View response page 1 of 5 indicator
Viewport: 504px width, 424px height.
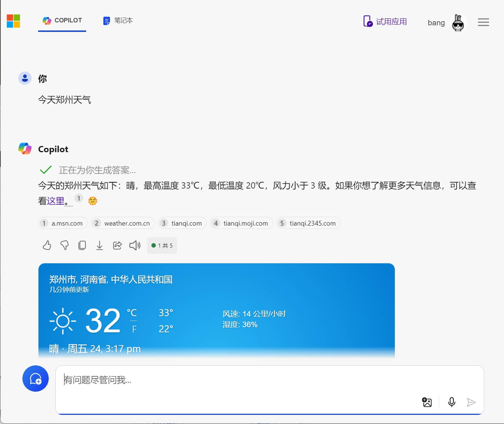pyautogui.click(x=162, y=245)
